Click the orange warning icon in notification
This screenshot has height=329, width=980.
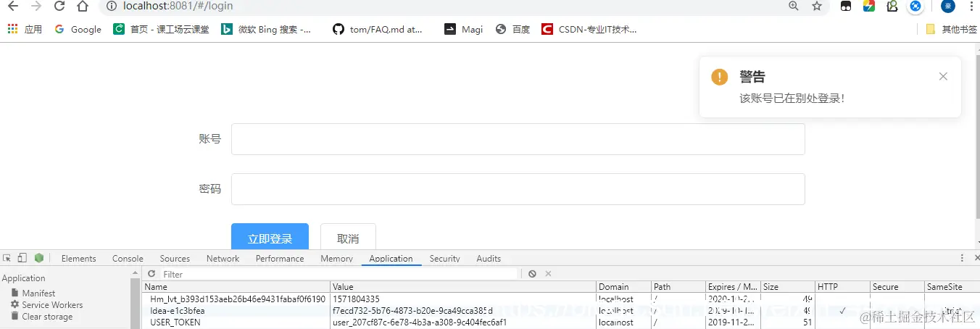pyautogui.click(x=719, y=77)
